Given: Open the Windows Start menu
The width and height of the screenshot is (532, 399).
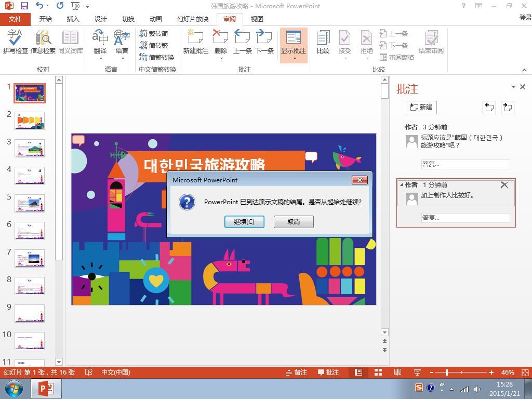Looking at the screenshot, I should 14,389.
